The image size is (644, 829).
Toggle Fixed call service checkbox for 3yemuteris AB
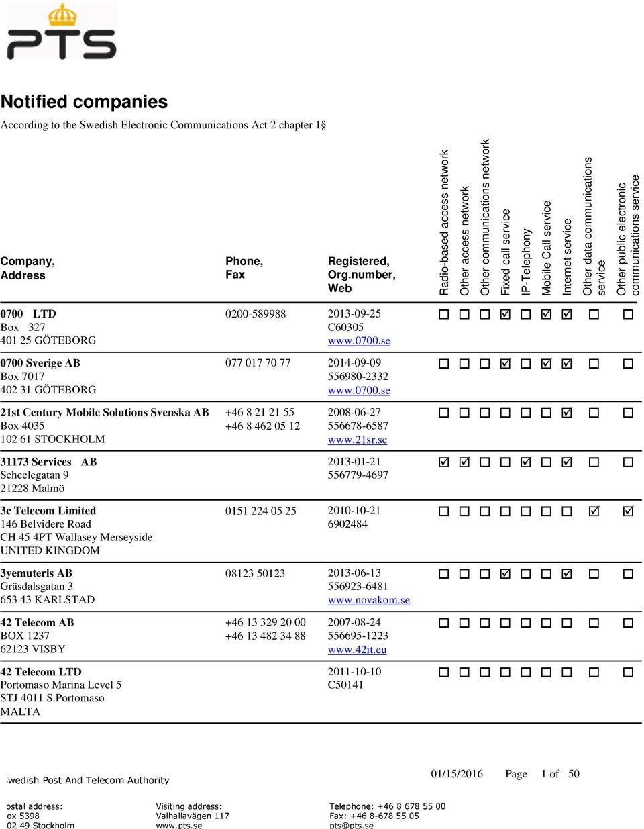click(x=506, y=574)
